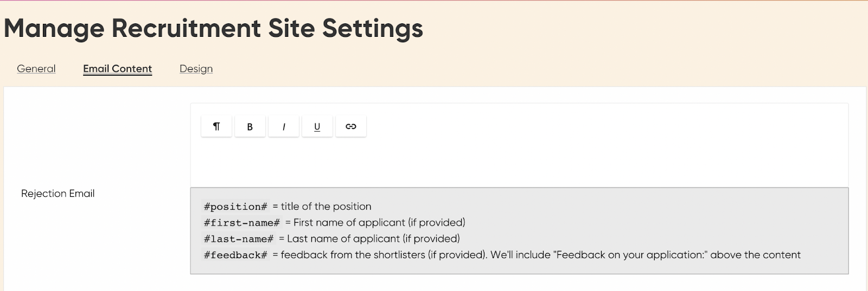Click the quoted "Feedback on your application:" text
Image resolution: width=868 pixels, height=291 pixels.
[x=630, y=255]
